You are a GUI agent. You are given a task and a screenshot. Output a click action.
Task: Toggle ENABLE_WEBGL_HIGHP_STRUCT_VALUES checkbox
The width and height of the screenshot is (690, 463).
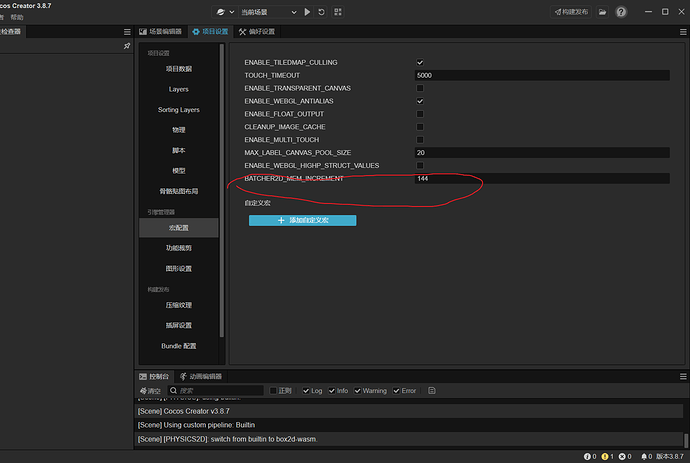(420, 165)
